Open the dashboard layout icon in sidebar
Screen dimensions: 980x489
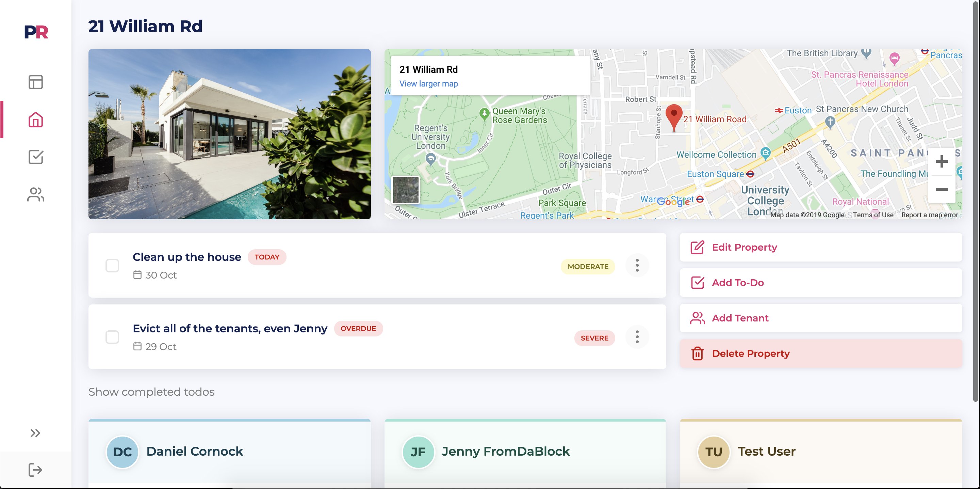(x=36, y=82)
